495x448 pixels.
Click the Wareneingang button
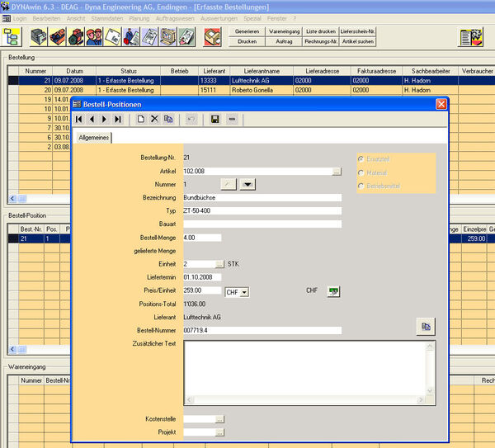(283, 31)
